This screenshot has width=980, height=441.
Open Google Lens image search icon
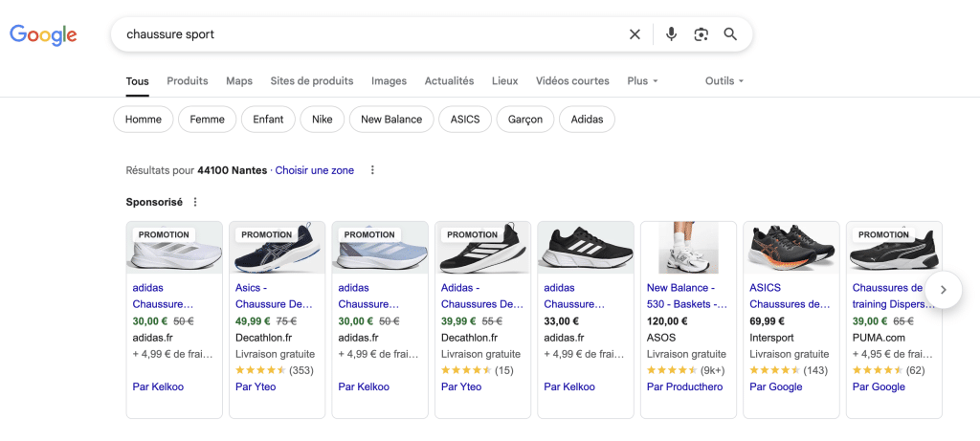[x=702, y=34]
